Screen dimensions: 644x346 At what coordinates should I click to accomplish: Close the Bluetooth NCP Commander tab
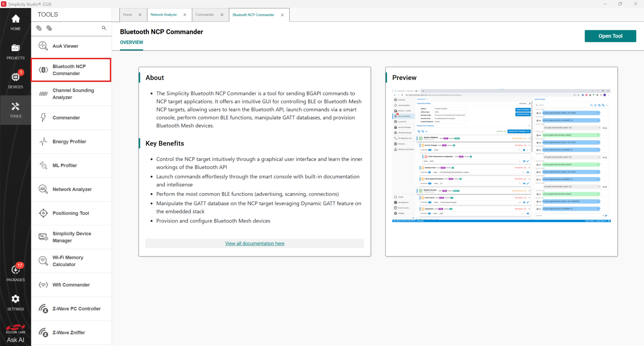click(282, 15)
